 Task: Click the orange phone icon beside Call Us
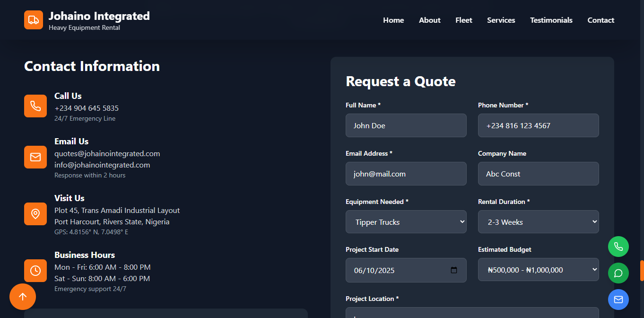(35, 106)
